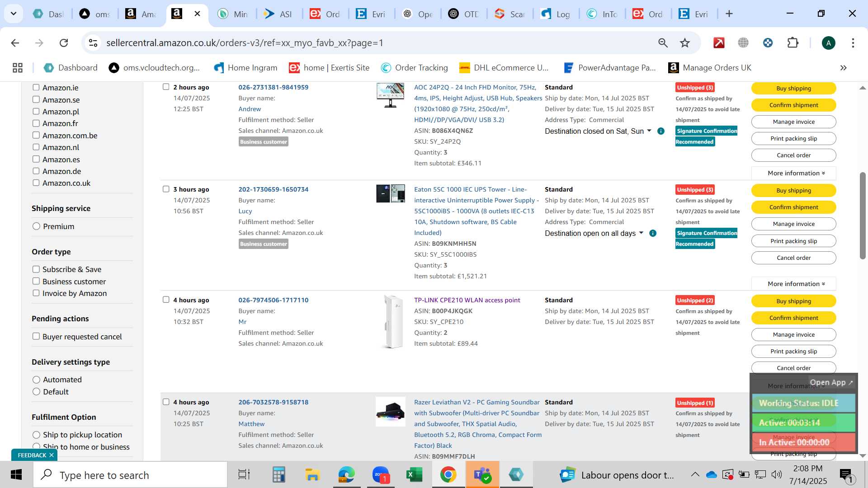
Task: Check Invoice by Amazon filter
Action: 36,293
